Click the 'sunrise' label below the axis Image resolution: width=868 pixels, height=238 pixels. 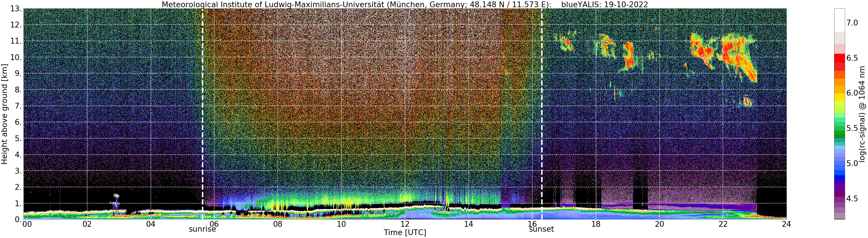coord(202,229)
